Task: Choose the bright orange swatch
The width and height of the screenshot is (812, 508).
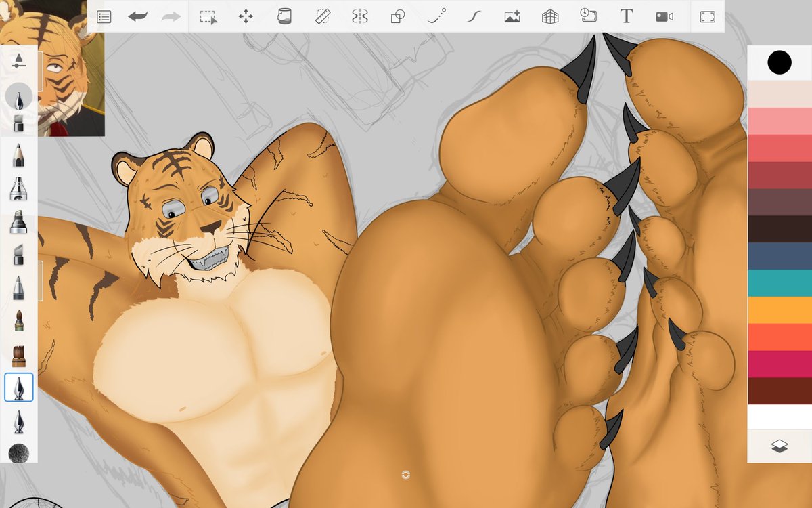Action: tap(780, 310)
